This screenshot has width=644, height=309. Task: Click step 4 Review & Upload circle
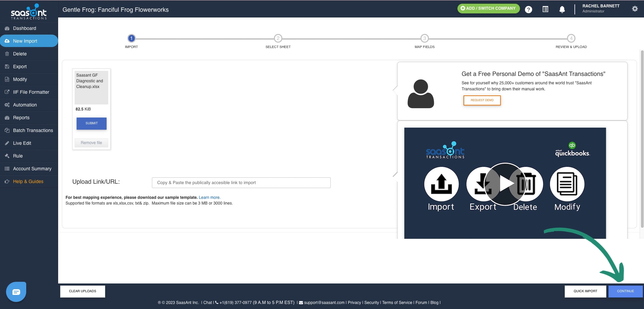pyautogui.click(x=571, y=38)
